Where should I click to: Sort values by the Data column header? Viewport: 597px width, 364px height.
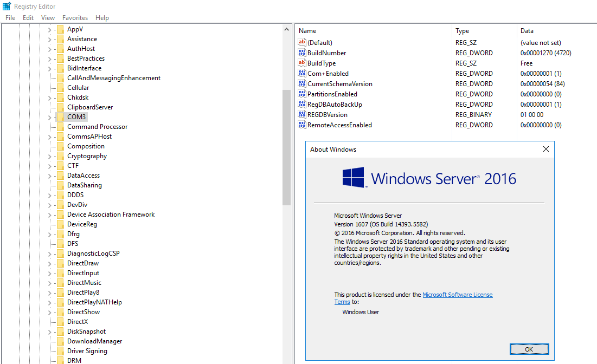point(557,31)
